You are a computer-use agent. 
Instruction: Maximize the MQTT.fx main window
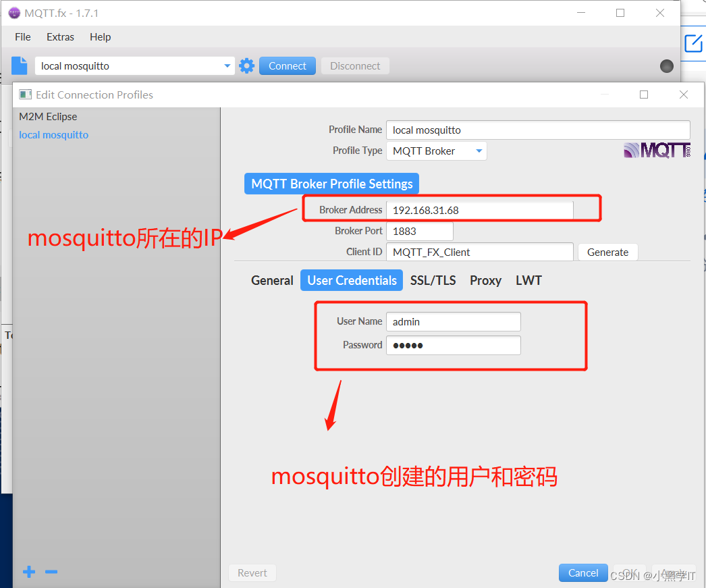pyautogui.click(x=620, y=13)
